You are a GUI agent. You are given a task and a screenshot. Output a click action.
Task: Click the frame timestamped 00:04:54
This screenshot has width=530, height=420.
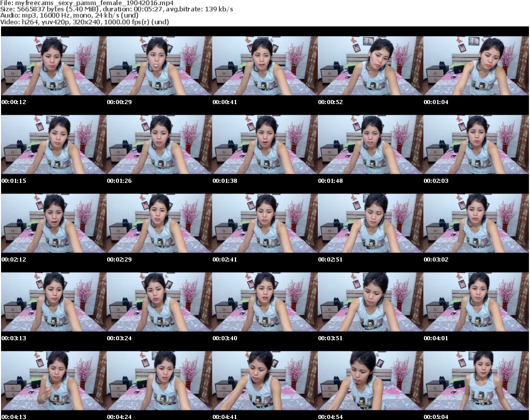tap(370, 381)
